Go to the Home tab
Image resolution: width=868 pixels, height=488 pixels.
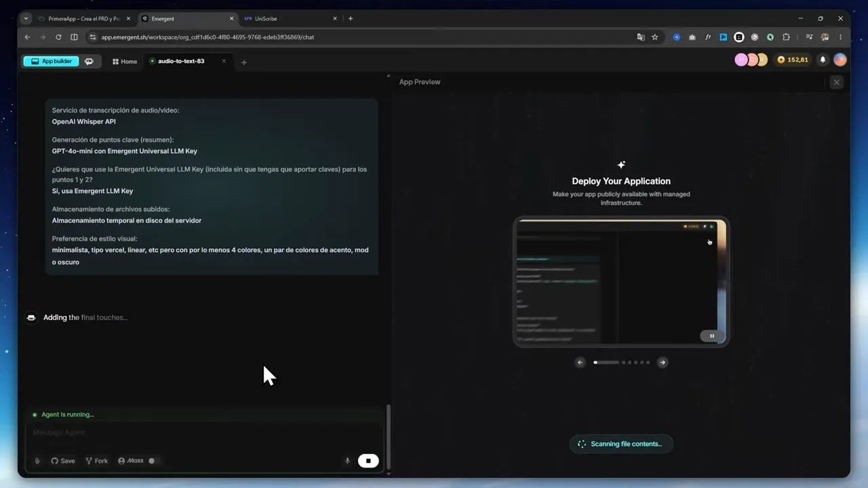[125, 62]
